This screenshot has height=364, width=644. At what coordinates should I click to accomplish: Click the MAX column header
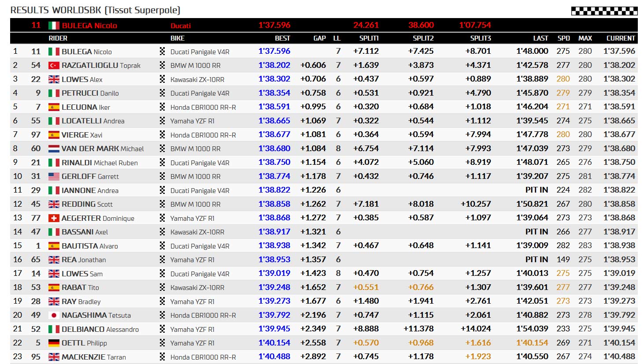(585, 38)
